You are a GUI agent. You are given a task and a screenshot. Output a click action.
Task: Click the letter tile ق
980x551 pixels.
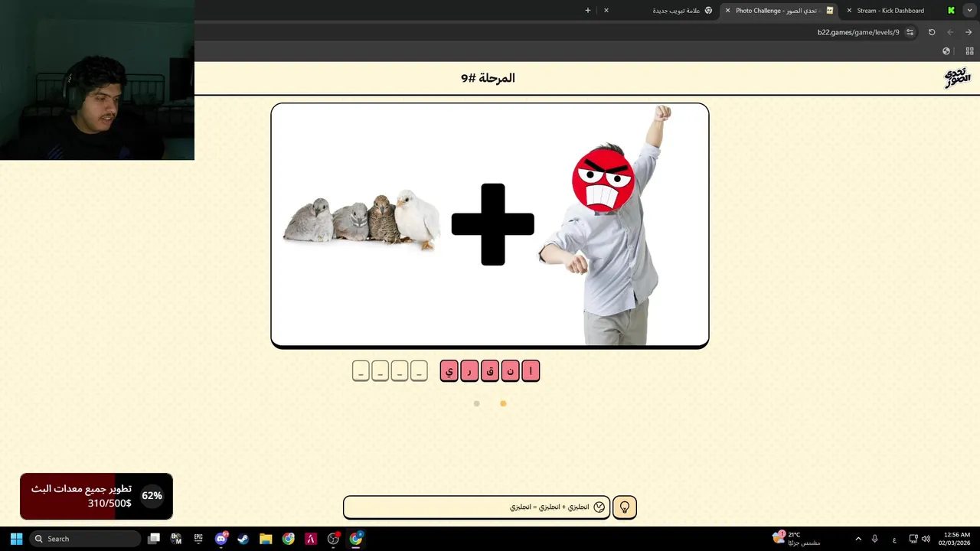point(490,371)
